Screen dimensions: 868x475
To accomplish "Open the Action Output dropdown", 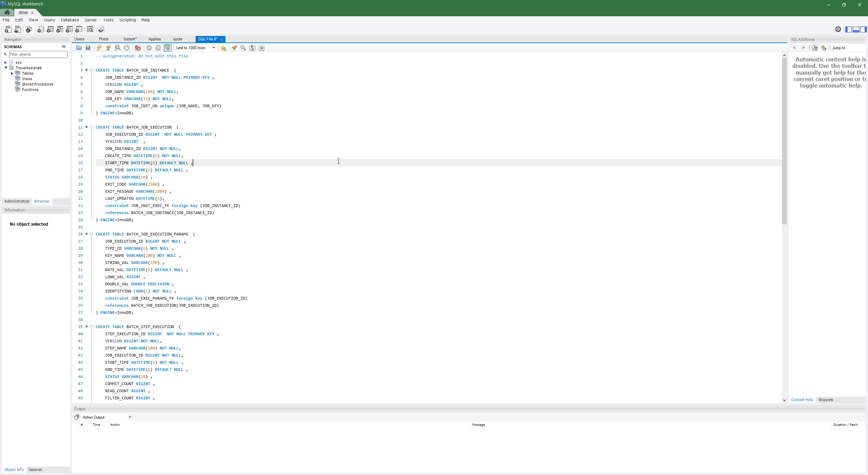I will pos(106,417).
